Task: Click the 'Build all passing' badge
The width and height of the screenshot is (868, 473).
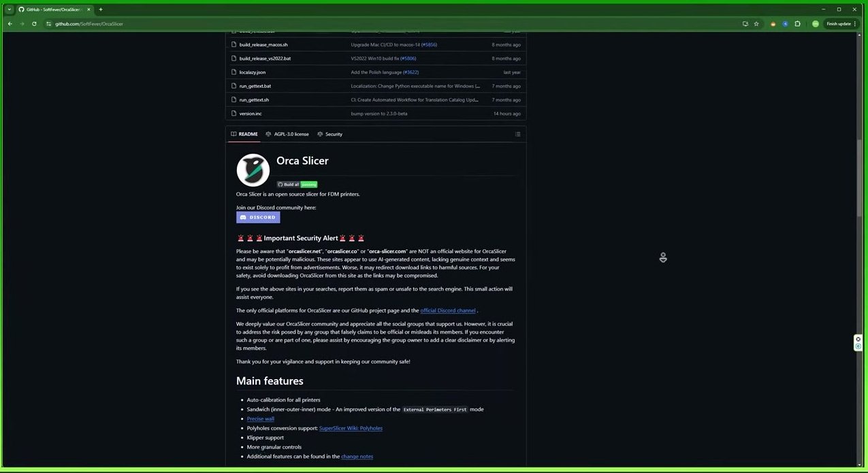Action: 297,184
